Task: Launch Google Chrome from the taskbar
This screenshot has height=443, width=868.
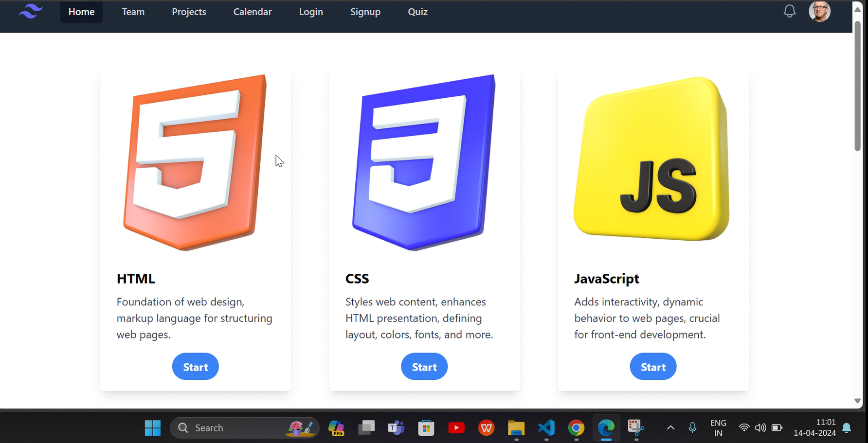Action: [x=576, y=428]
